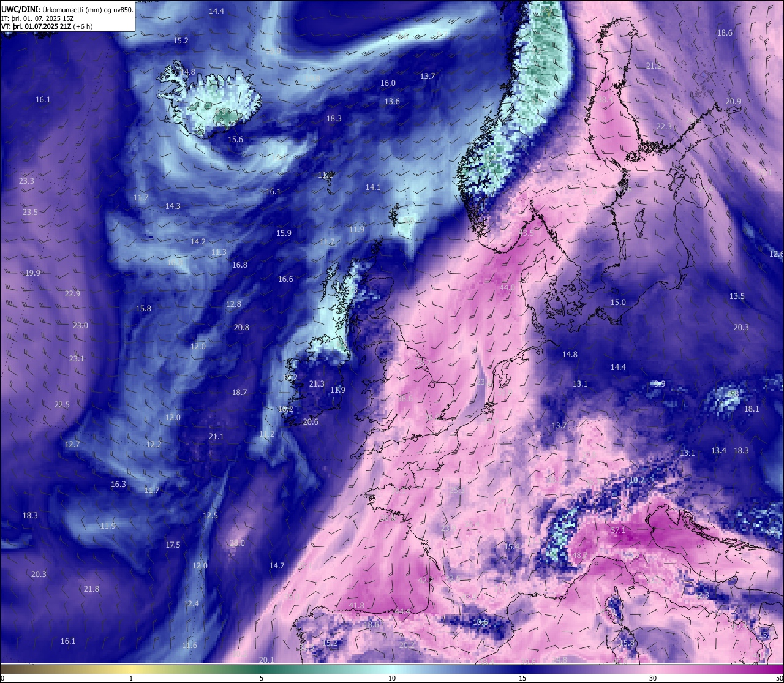
Task: Click the 12.8 value on the map
Action: pos(233,304)
